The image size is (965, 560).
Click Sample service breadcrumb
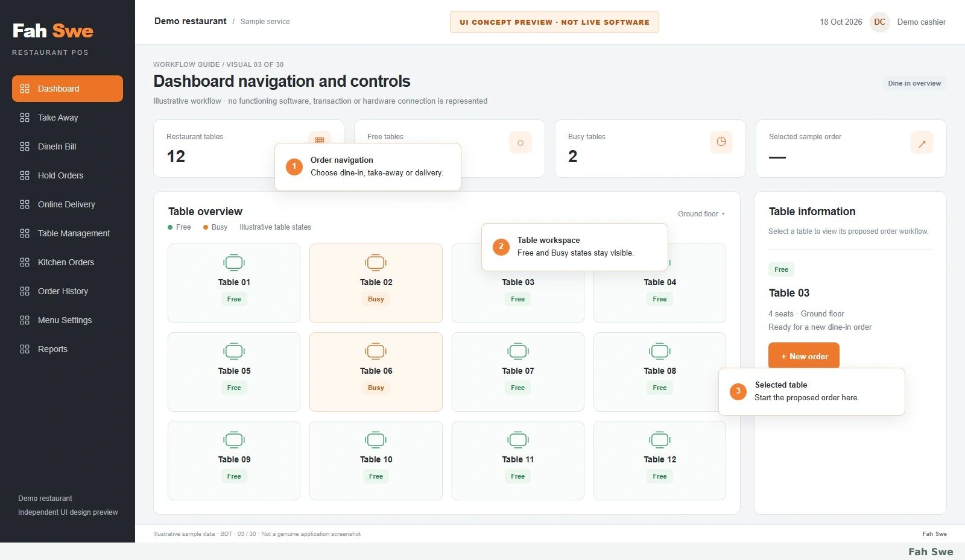265,22
